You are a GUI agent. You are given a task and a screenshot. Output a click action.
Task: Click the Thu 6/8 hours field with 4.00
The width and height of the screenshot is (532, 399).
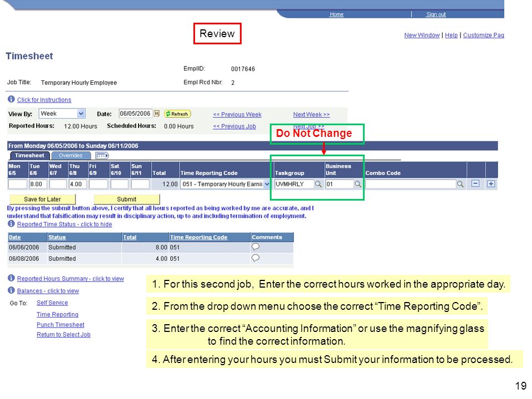78,184
